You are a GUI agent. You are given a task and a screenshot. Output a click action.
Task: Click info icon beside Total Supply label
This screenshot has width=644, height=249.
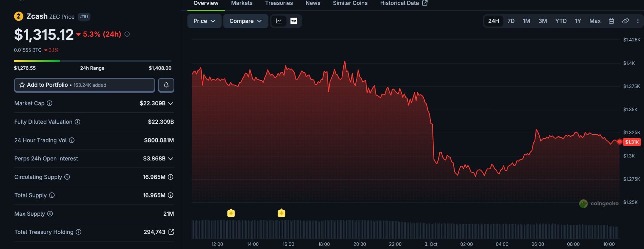pos(52,195)
